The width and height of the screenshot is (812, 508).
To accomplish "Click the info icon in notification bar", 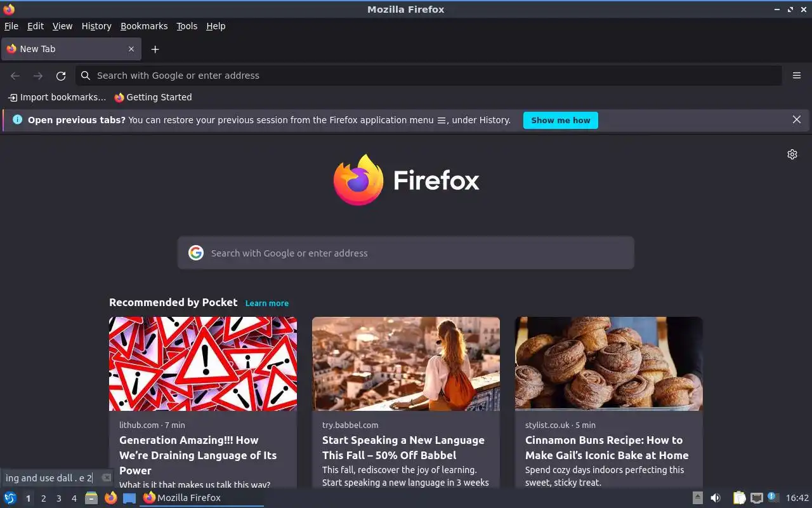I will pyautogui.click(x=17, y=119).
